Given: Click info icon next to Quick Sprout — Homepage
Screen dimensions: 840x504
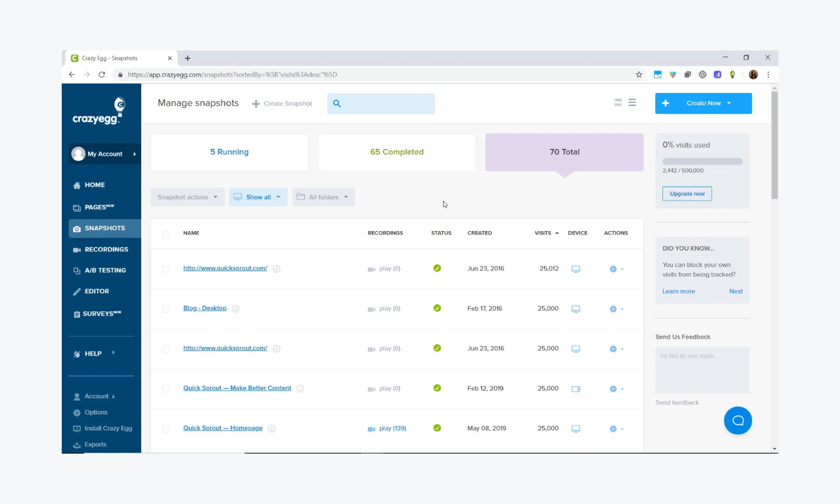Looking at the screenshot, I should point(272,429).
